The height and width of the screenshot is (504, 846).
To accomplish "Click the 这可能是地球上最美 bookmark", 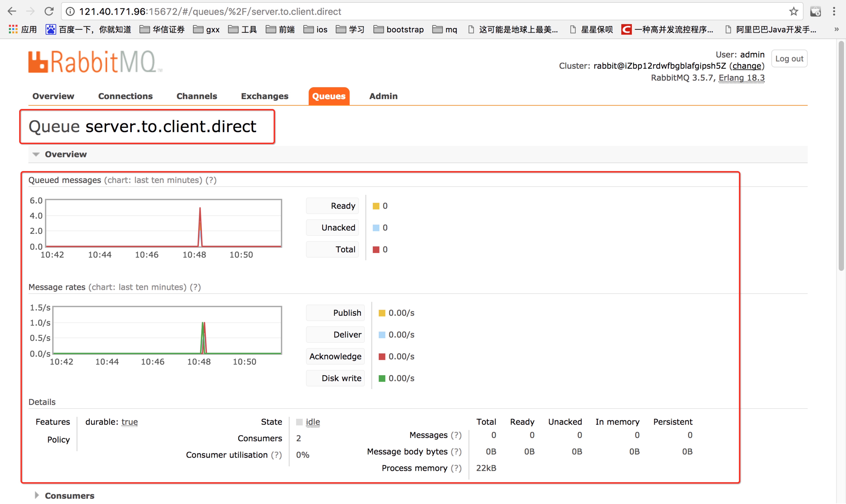I will [x=513, y=30].
